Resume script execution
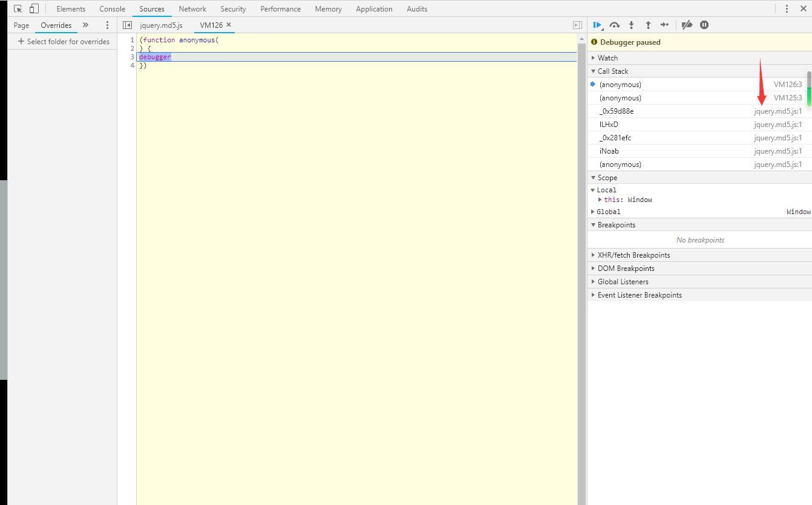This screenshot has width=812, height=505. point(597,25)
